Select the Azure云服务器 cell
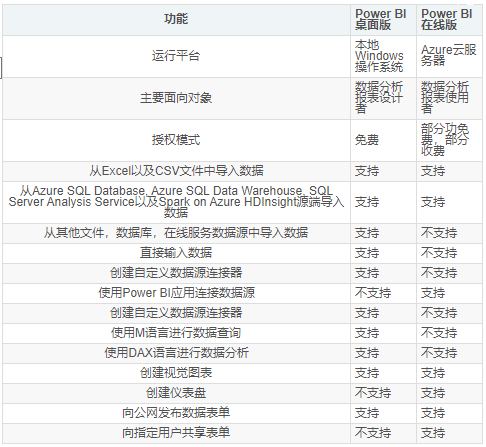 click(448, 55)
